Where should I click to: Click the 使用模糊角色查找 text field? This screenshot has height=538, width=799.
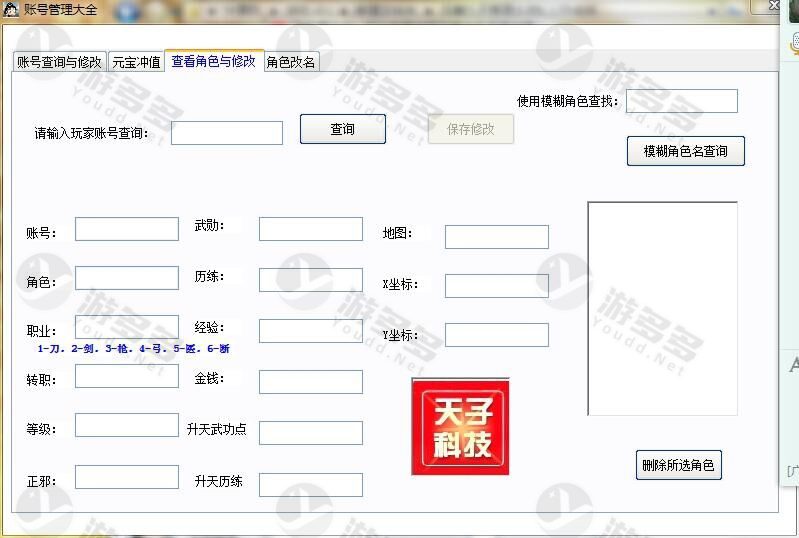[x=681, y=101]
